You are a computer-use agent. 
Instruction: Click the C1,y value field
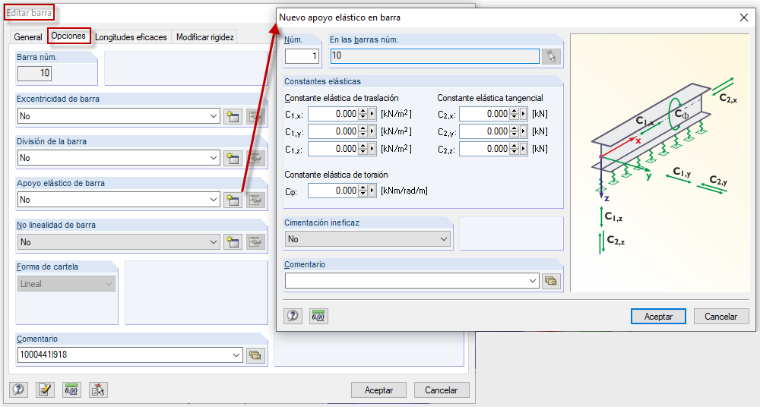(x=333, y=132)
